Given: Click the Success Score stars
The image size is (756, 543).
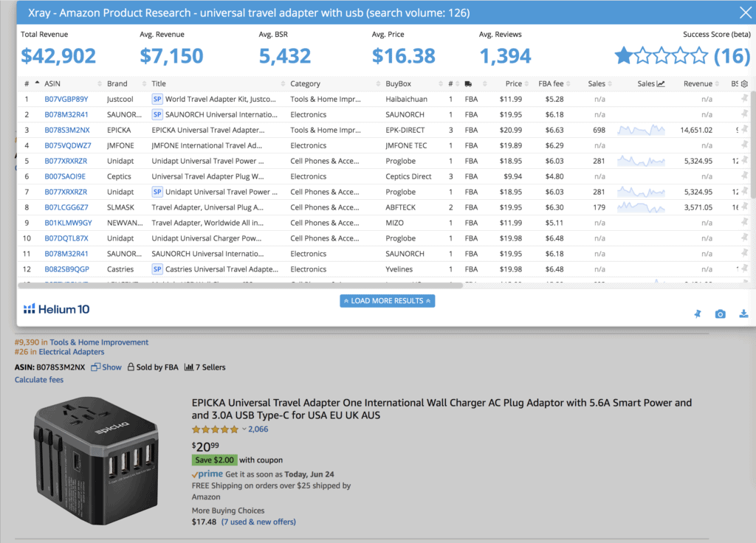Looking at the screenshot, I should [661, 56].
